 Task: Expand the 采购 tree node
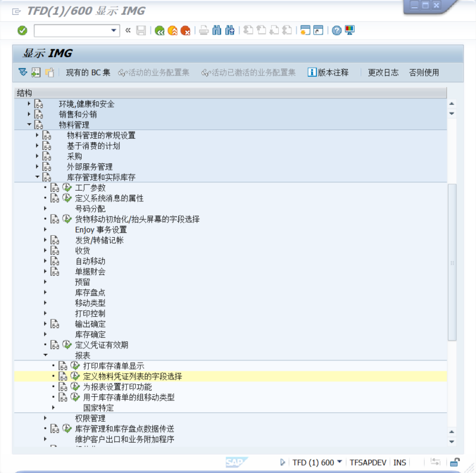pos(37,156)
